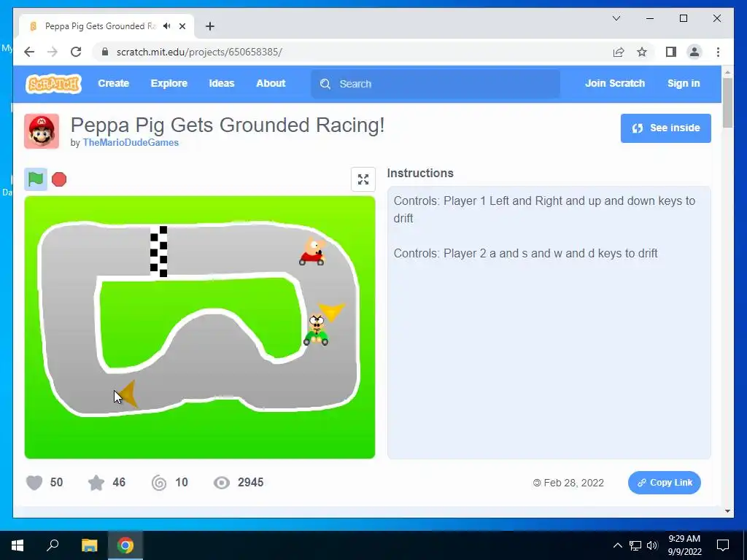Click the search magnifier icon
Image resolution: width=747 pixels, height=560 pixels.
(x=325, y=84)
